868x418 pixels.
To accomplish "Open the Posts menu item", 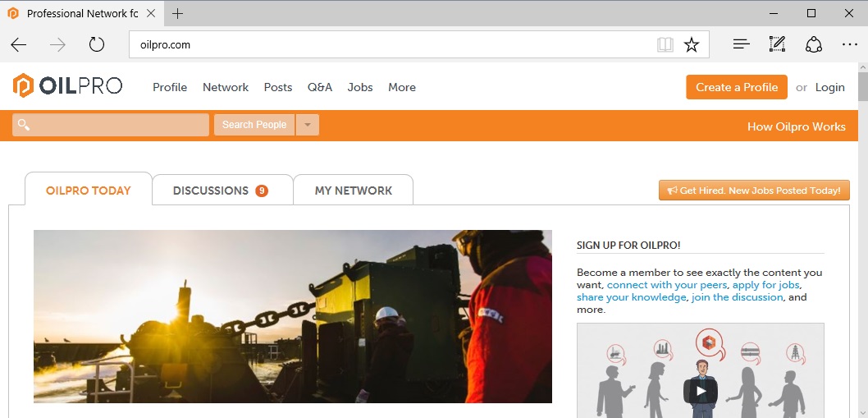I will pyautogui.click(x=278, y=87).
